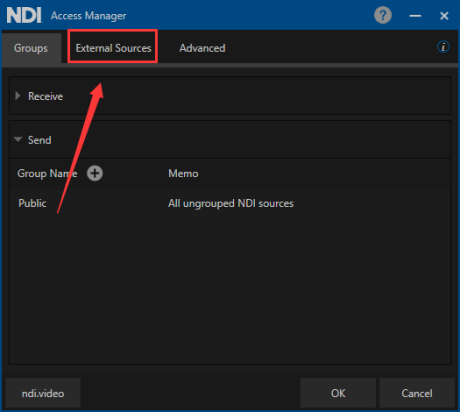The width and height of the screenshot is (460, 412).
Task: Open the help question mark icon
Action: click(x=383, y=15)
